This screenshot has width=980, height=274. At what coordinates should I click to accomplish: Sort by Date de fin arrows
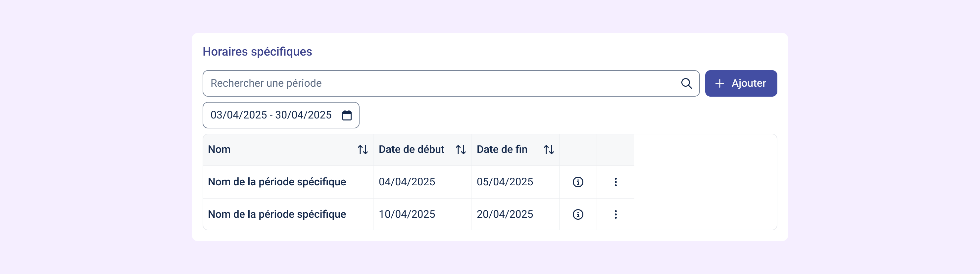(548, 150)
